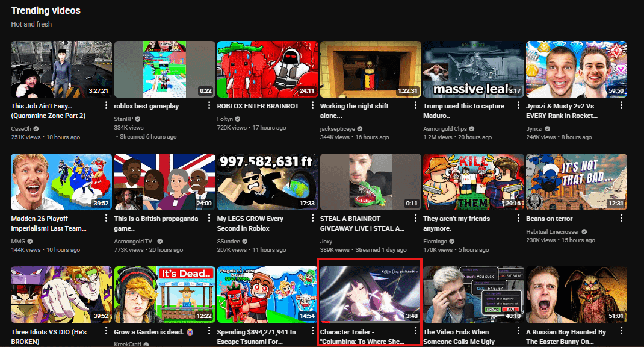Play the night shift jacksepticeye thumbnail

tap(371, 69)
